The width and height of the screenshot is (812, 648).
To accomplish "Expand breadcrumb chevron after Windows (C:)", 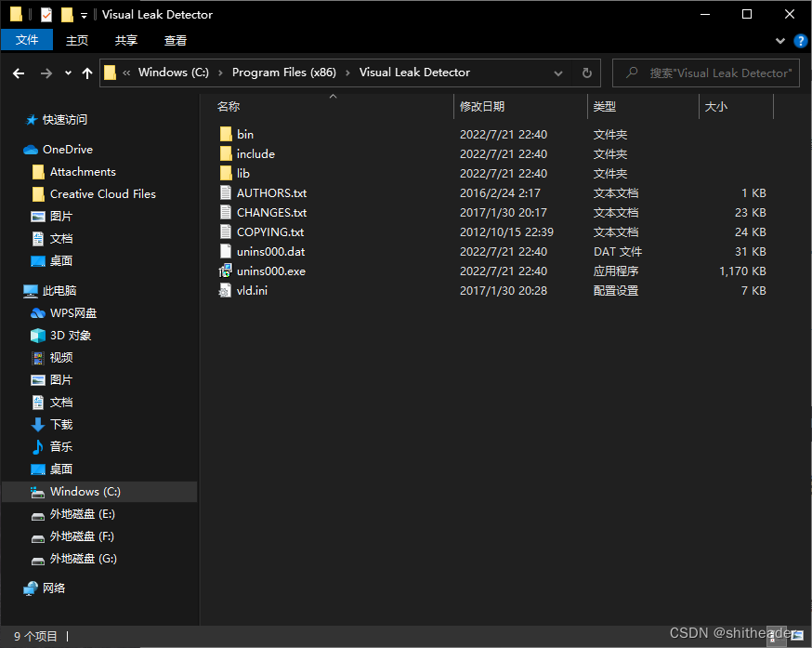I will tap(220, 73).
